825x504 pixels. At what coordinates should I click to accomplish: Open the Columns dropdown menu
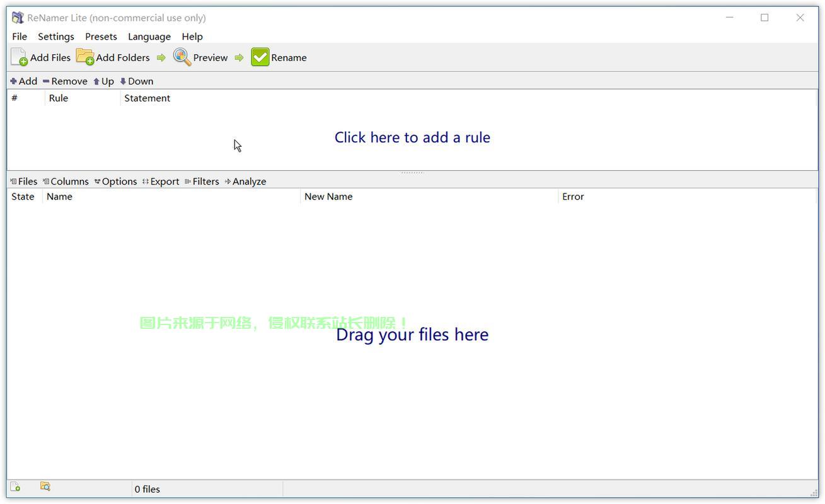(66, 181)
